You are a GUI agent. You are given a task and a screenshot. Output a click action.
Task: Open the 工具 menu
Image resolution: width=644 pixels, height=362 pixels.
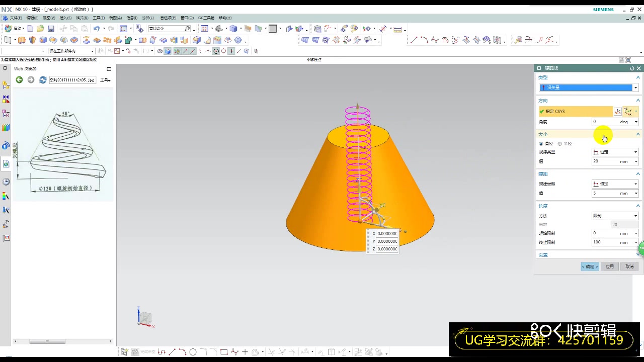click(x=99, y=18)
